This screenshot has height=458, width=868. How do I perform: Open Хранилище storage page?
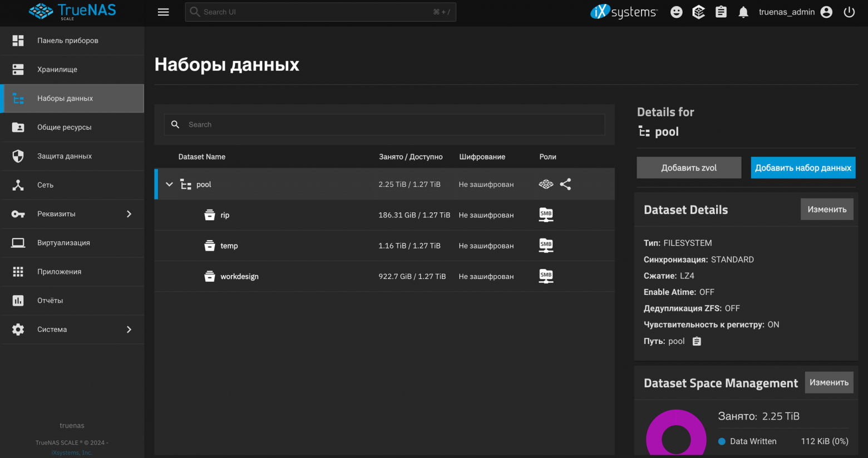point(72,69)
